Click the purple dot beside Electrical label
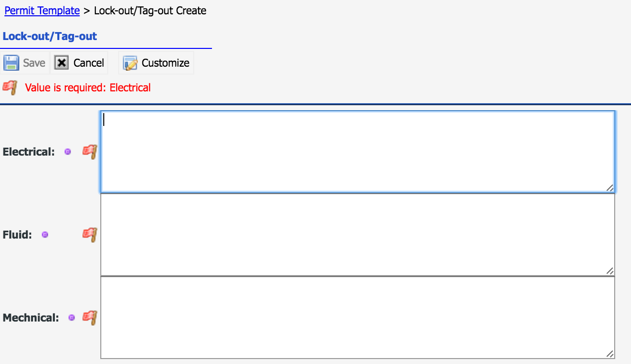Viewport: 631px width, 364px height. (x=68, y=152)
